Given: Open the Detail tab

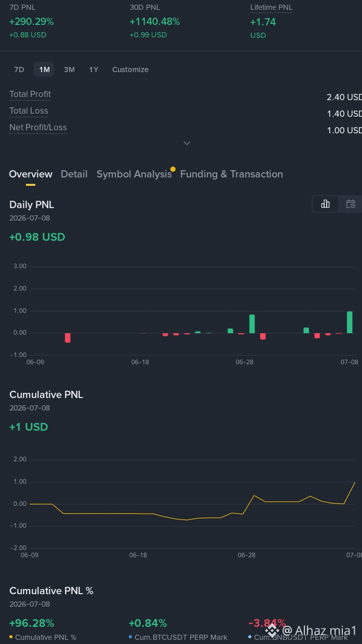Looking at the screenshot, I should tap(74, 174).
